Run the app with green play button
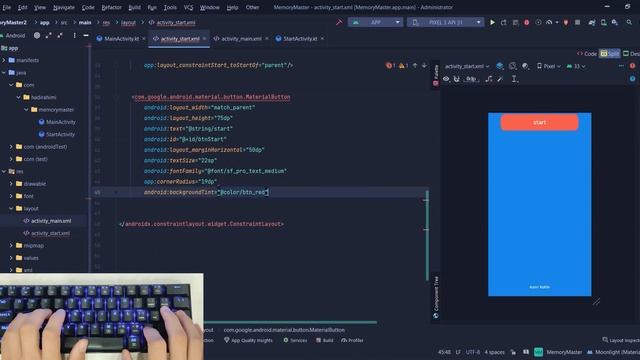This screenshot has width=640, height=360. (492, 22)
